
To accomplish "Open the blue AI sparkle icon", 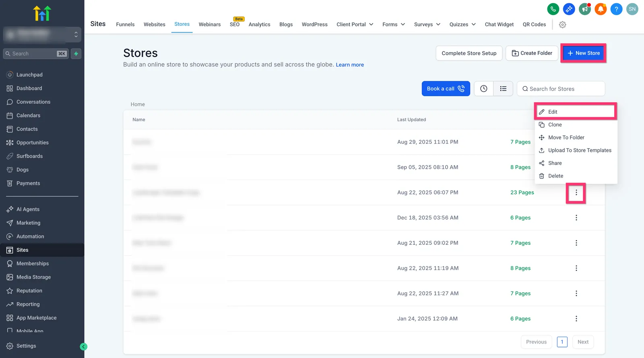I will (x=569, y=9).
